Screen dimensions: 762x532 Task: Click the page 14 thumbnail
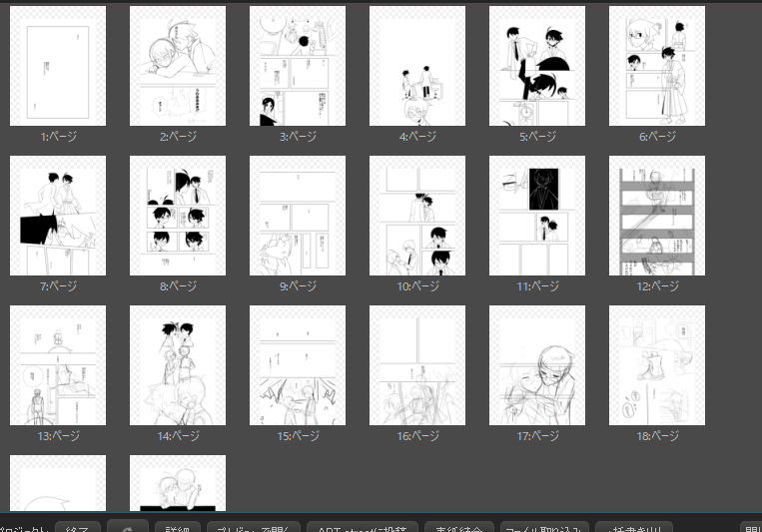coord(178,365)
